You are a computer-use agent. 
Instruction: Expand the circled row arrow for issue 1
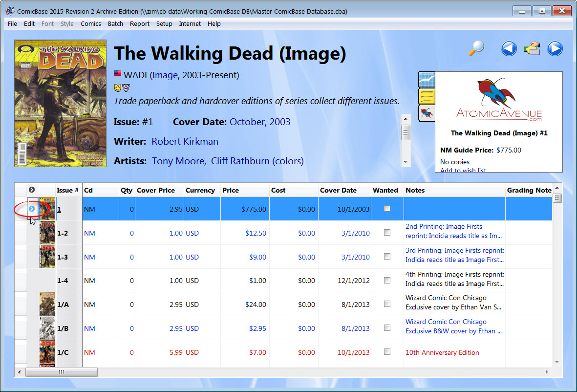tap(31, 208)
